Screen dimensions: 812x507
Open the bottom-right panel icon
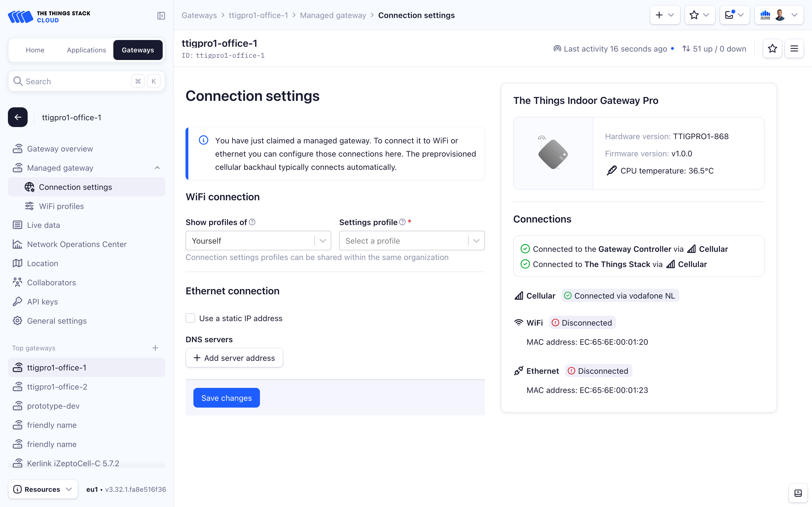click(x=798, y=493)
